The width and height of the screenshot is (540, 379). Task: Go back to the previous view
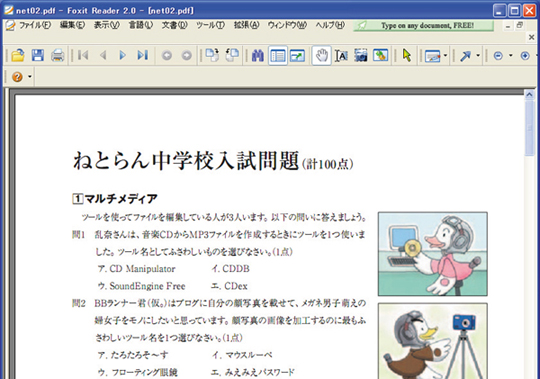167,55
